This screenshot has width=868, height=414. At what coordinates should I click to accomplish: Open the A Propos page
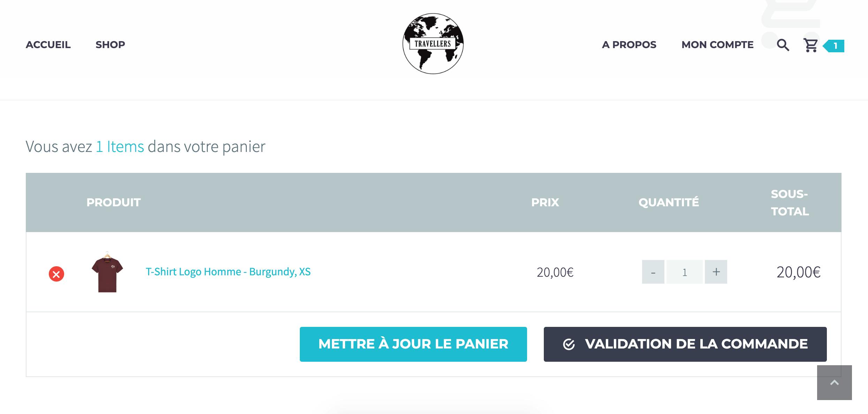(629, 45)
